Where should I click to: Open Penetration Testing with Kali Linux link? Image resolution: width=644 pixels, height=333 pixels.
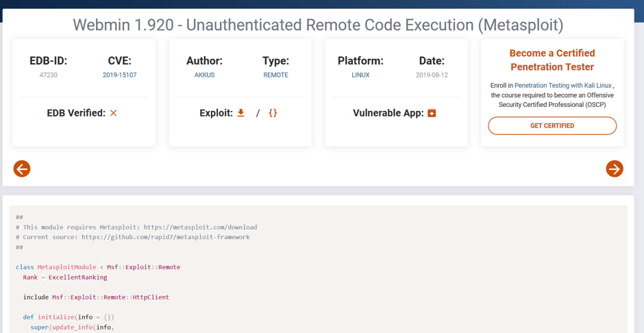pos(563,86)
